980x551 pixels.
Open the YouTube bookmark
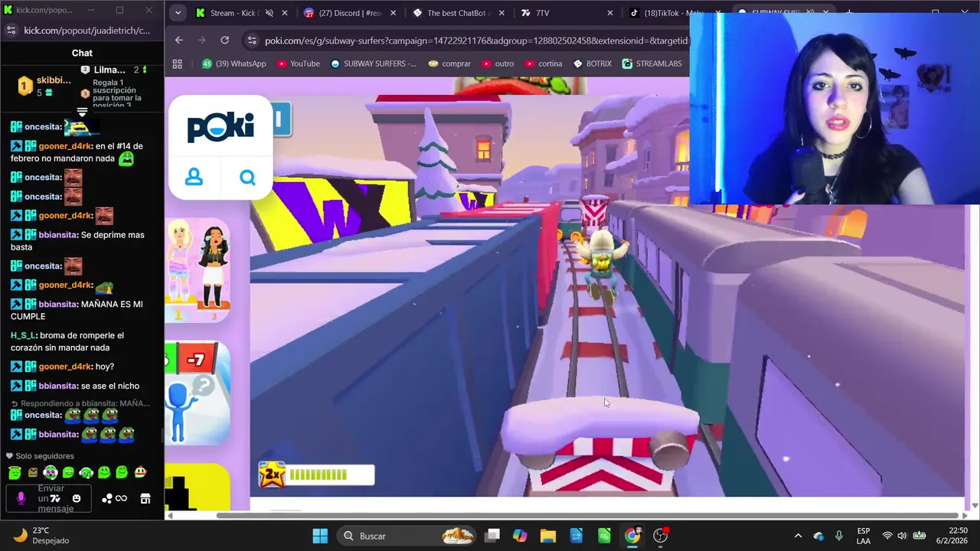point(299,64)
